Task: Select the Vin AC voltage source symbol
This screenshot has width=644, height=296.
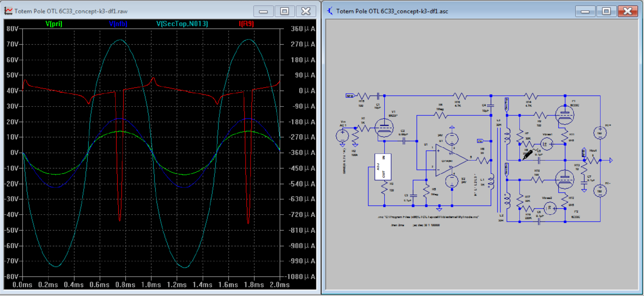Action: (x=342, y=135)
